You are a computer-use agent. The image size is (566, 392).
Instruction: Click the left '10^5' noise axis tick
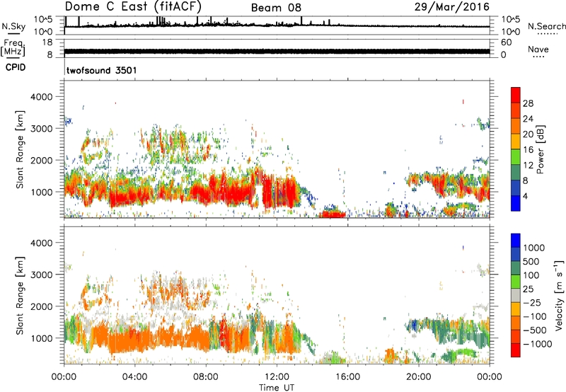click(x=43, y=19)
